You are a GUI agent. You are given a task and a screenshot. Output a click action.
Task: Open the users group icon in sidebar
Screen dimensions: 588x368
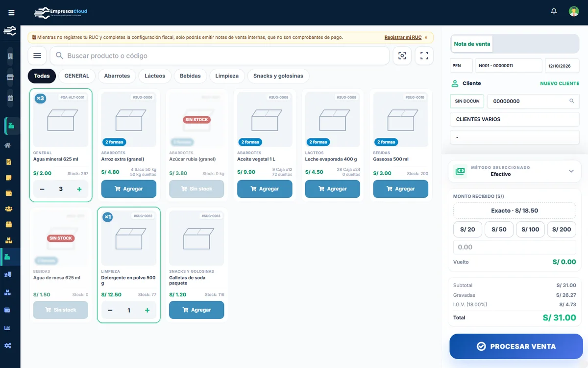coord(8,209)
